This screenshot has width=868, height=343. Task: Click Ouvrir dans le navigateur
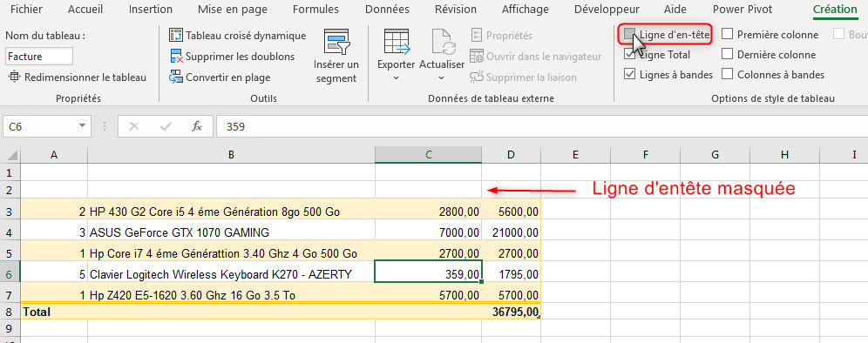click(536, 57)
